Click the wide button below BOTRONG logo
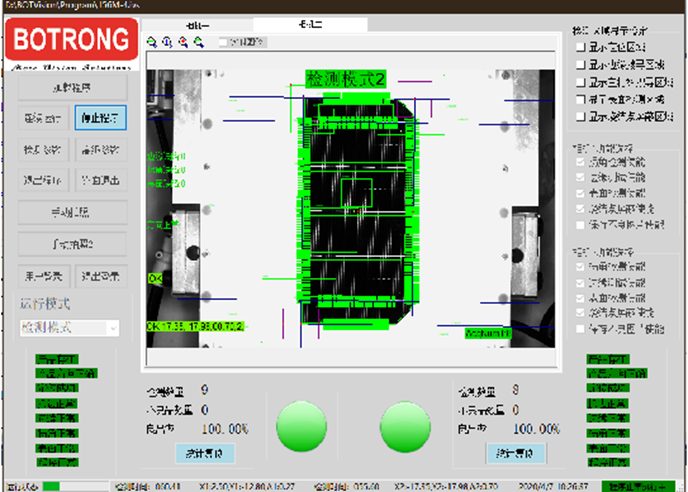 72,88
